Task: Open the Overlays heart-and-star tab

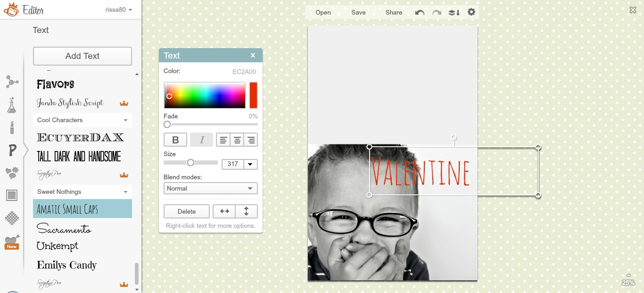Action: [12, 173]
